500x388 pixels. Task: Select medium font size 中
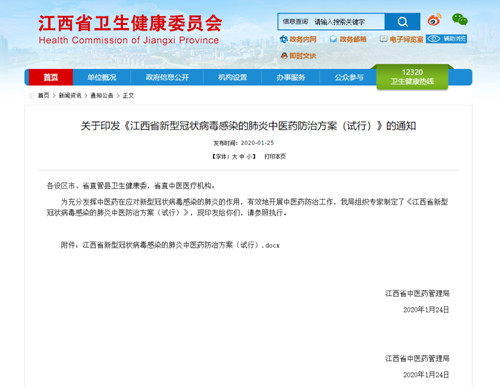pyautogui.click(x=242, y=157)
